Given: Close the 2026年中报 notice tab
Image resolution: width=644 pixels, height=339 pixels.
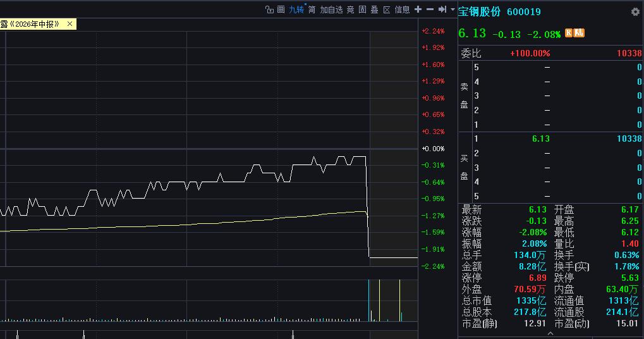Looking at the screenshot, I should [x=70, y=24].
